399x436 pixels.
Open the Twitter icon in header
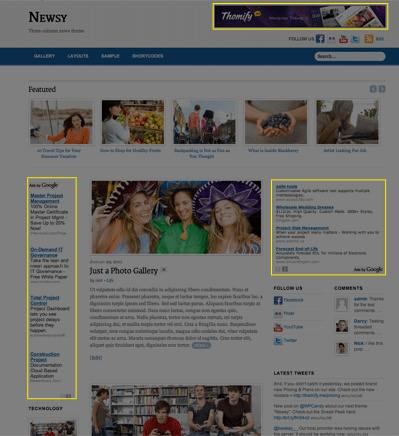(356, 39)
